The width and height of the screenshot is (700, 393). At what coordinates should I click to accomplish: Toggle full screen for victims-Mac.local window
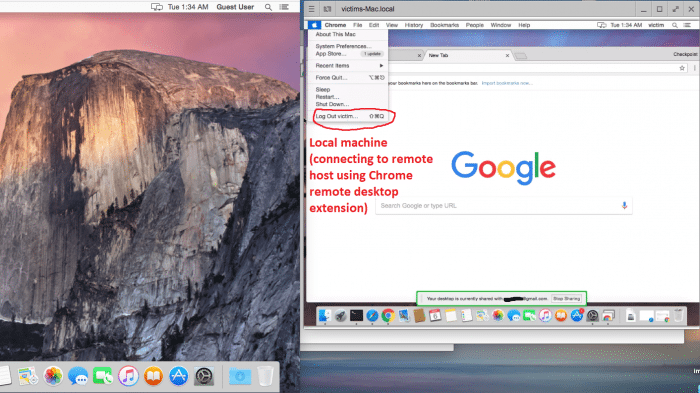675,9
